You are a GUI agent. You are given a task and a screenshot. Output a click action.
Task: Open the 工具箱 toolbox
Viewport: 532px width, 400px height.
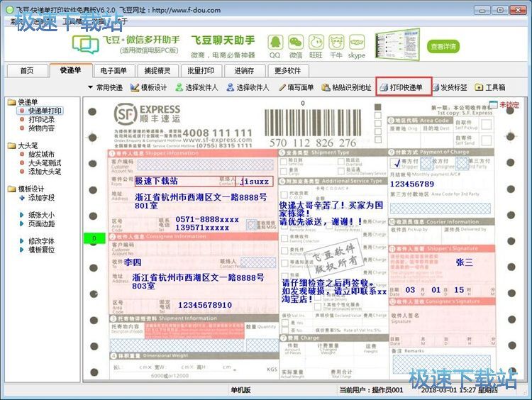click(490, 87)
